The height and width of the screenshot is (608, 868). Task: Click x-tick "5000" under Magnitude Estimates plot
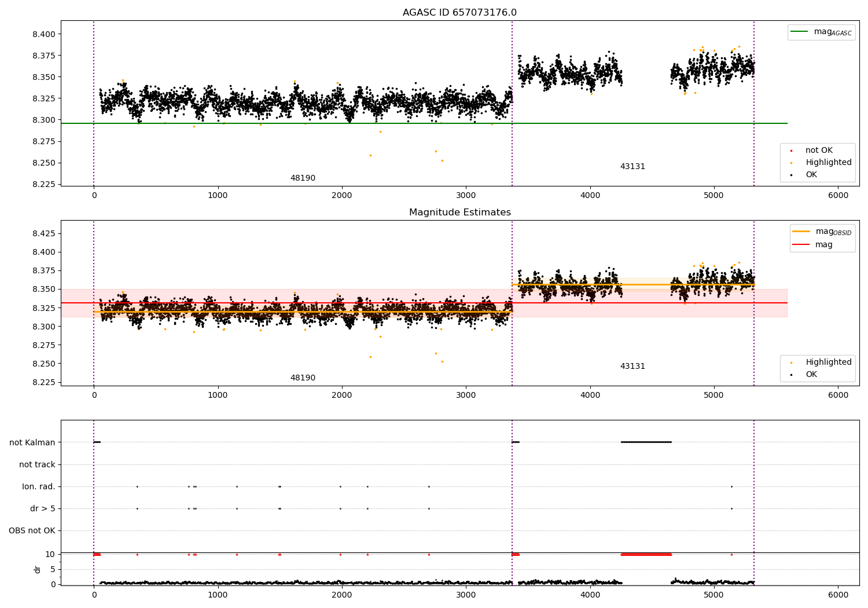coord(714,395)
